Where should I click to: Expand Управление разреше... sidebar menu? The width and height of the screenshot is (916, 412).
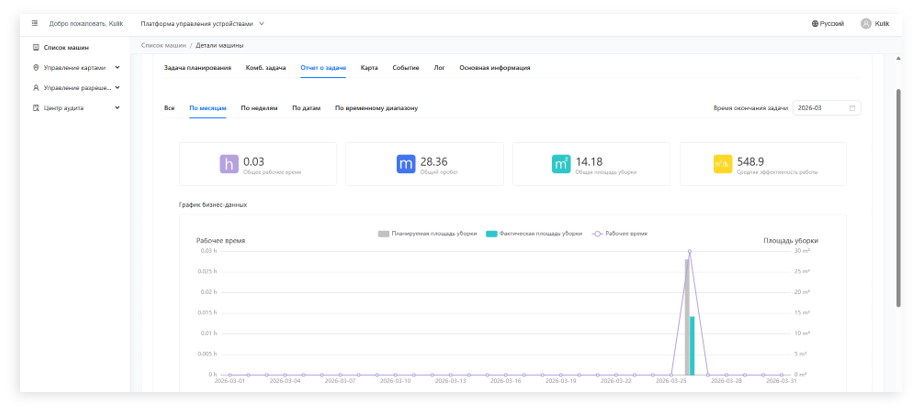76,88
